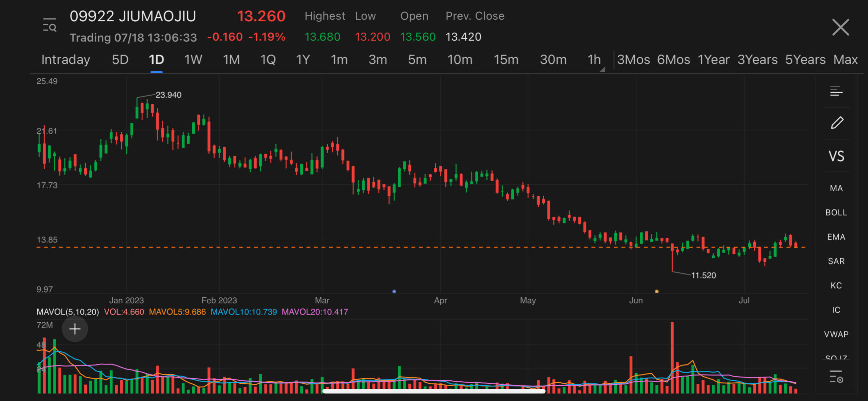Image resolution: width=868 pixels, height=401 pixels.
Task: Select the 15m minute interval
Action: 506,60
